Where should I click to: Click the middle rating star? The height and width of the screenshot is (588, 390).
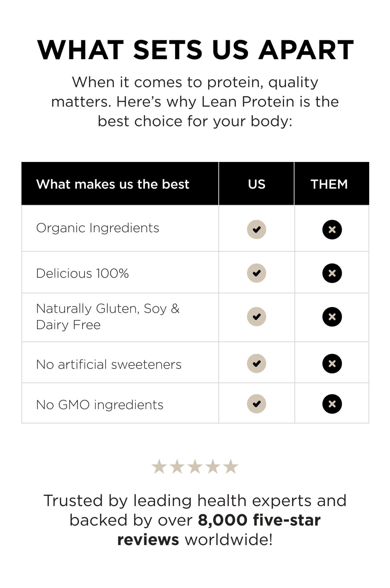(x=195, y=466)
